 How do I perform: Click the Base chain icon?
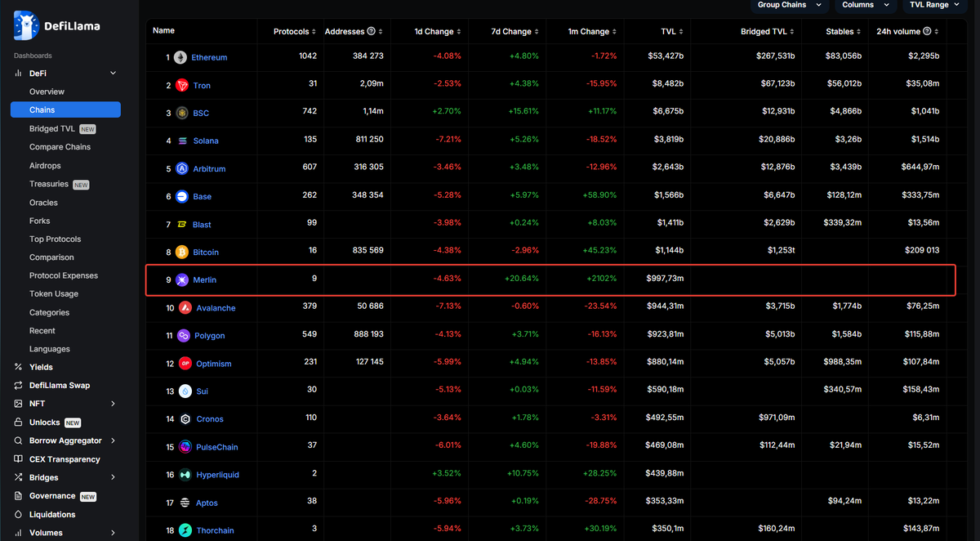(180, 196)
